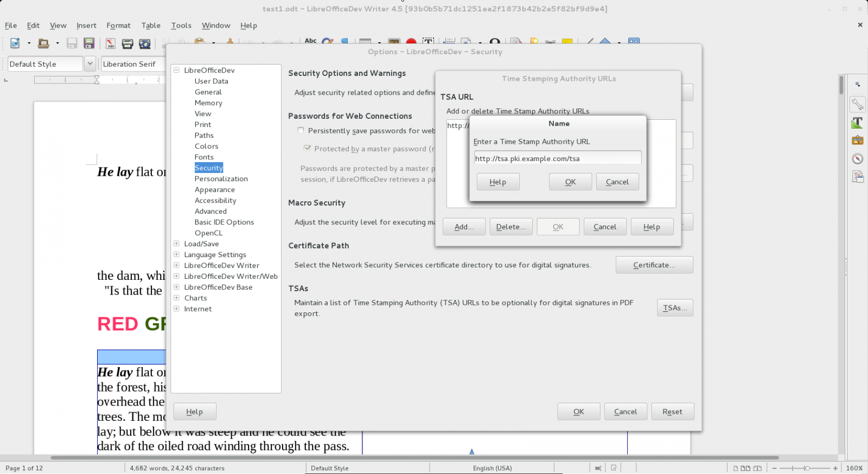Open the Table menu
Viewport: 868px width, 474px height.
pyautogui.click(x=151, y=25)
